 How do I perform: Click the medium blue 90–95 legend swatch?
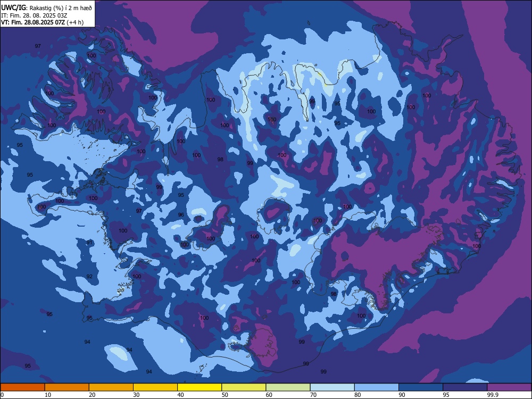click(x=421, y=387)
